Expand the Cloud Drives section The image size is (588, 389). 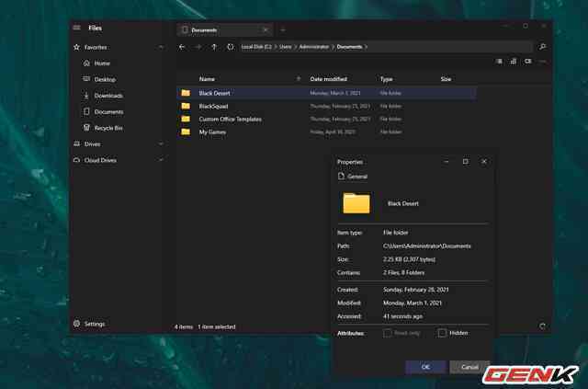point(161,160)
